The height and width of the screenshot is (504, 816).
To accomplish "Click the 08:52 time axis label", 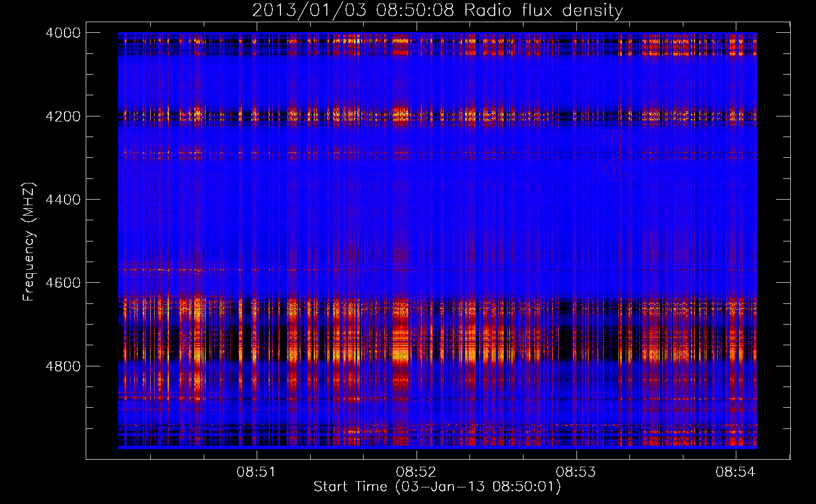I will 416,472.
